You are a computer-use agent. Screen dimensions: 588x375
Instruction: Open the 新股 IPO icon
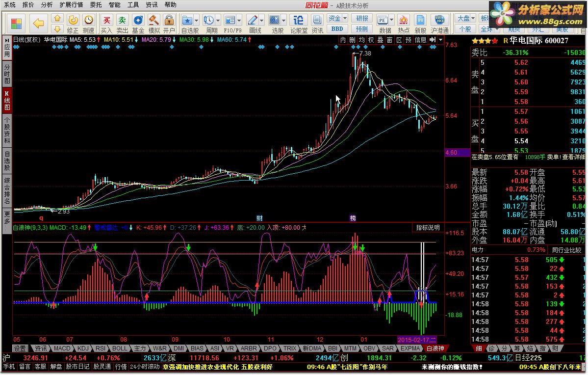pyautogui.click(x=420, y=20)
